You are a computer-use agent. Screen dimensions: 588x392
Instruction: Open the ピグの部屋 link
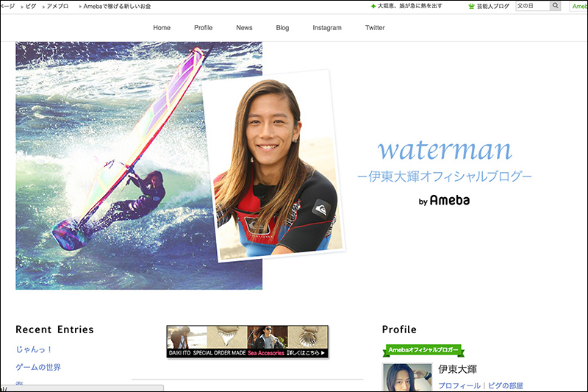[506, 385]
